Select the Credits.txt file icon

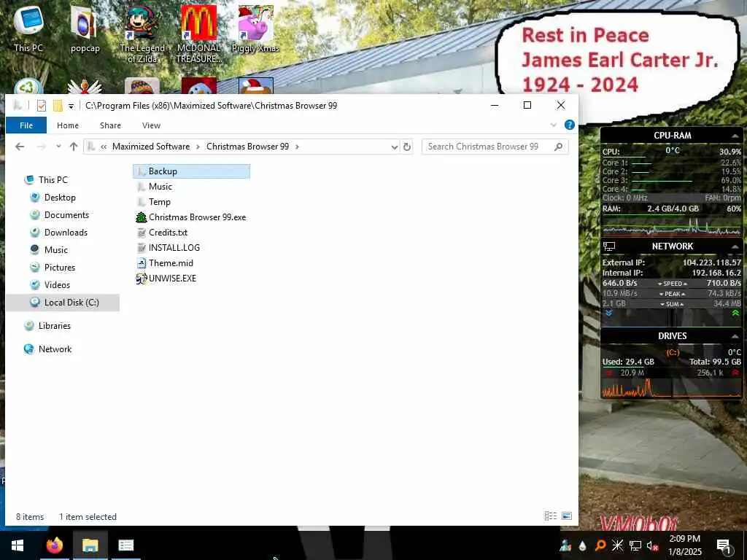[x=141, y=233]
